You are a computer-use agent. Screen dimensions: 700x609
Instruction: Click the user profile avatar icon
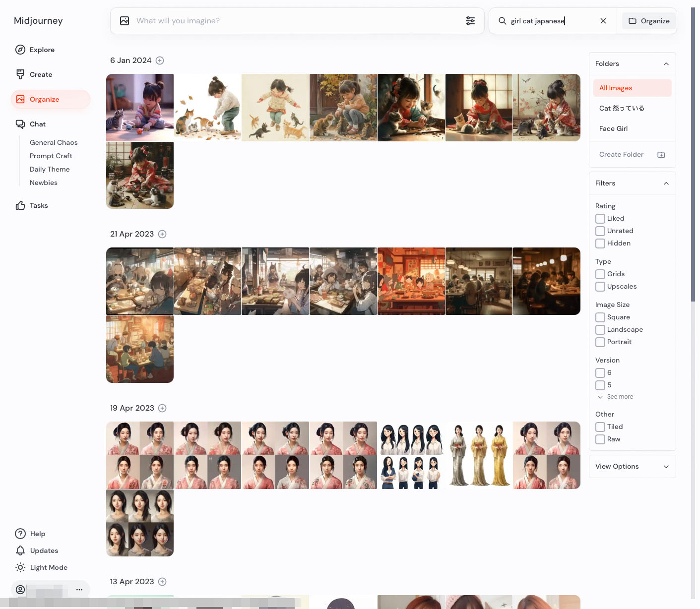[x=20, y=590]
